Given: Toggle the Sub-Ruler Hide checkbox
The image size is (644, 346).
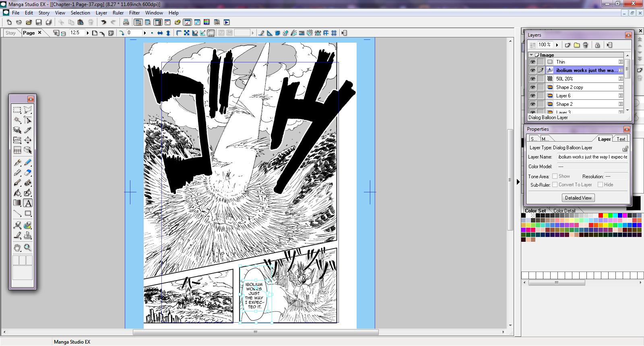Looking at the screenshot, I should point(600,185).
